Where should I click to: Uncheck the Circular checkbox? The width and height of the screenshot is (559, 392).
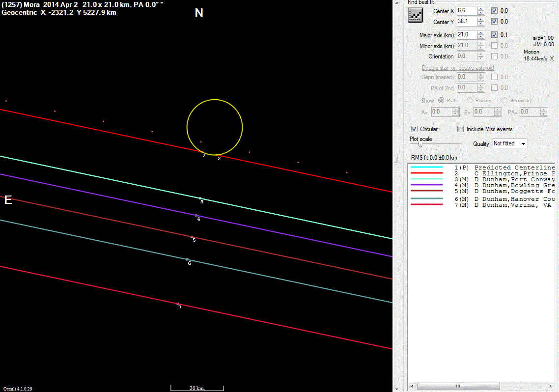(x=414, y=129)
